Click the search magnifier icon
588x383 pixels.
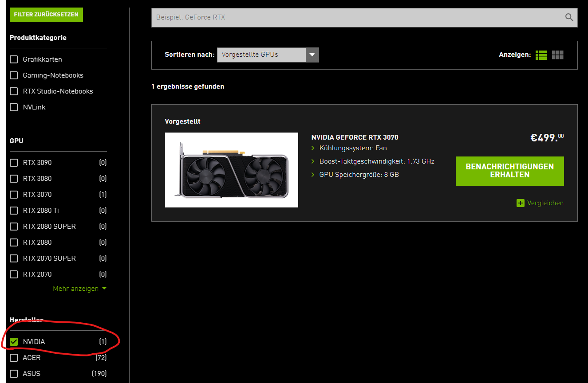click(x=569, y=17)
